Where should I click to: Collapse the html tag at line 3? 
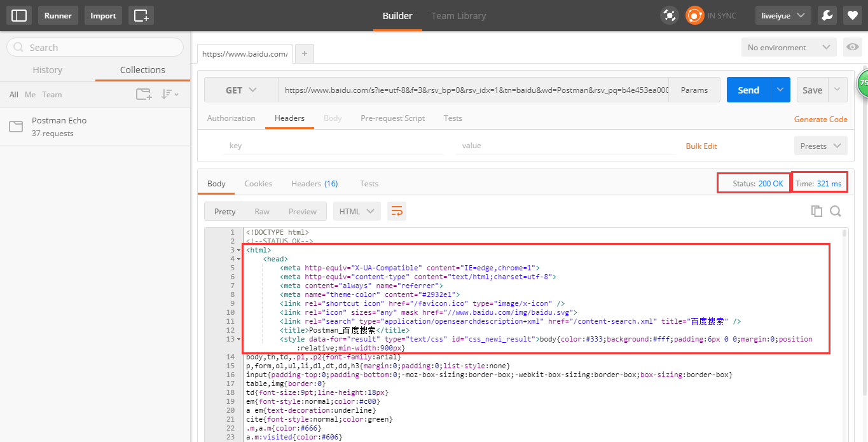[238, 251]
